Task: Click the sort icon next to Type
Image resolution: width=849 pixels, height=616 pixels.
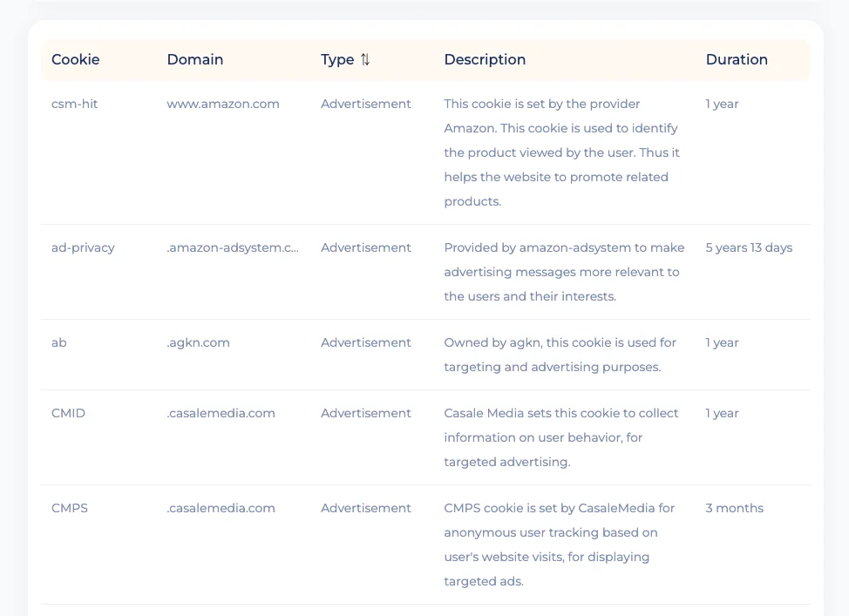Action: click(365, 60)
